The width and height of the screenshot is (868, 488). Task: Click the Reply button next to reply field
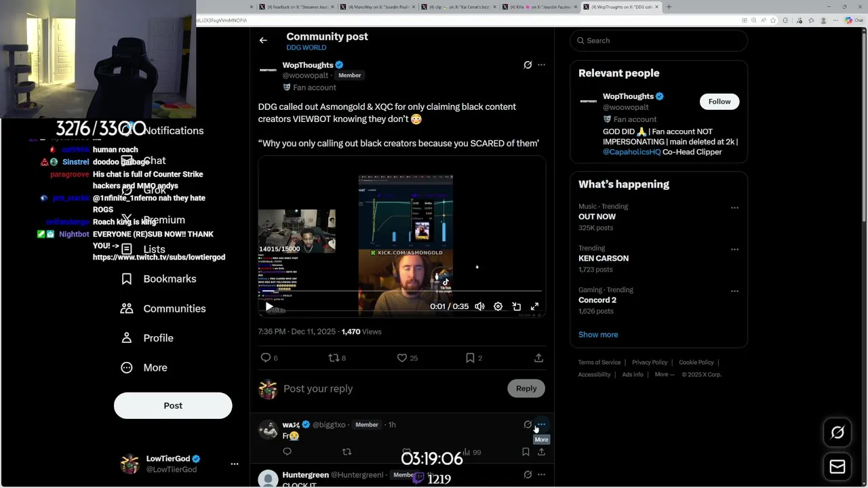pos(526,388)
